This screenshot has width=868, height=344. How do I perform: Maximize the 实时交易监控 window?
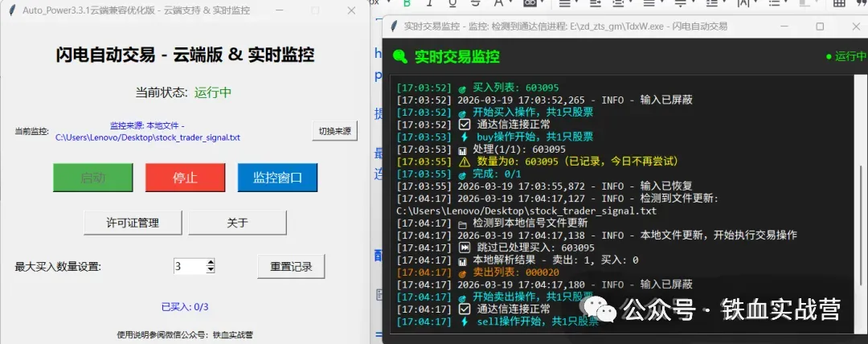820,27
